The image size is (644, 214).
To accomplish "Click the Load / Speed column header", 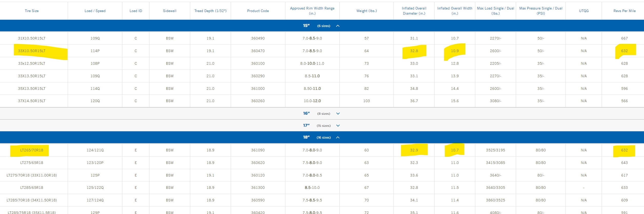I will (x=95, y=11).
